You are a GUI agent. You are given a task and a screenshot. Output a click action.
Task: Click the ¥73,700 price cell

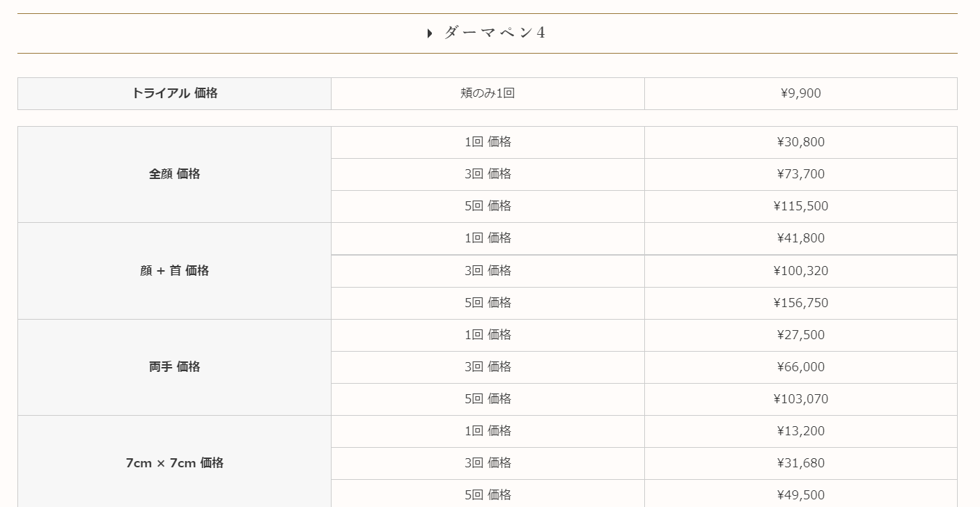pos(800,174)
